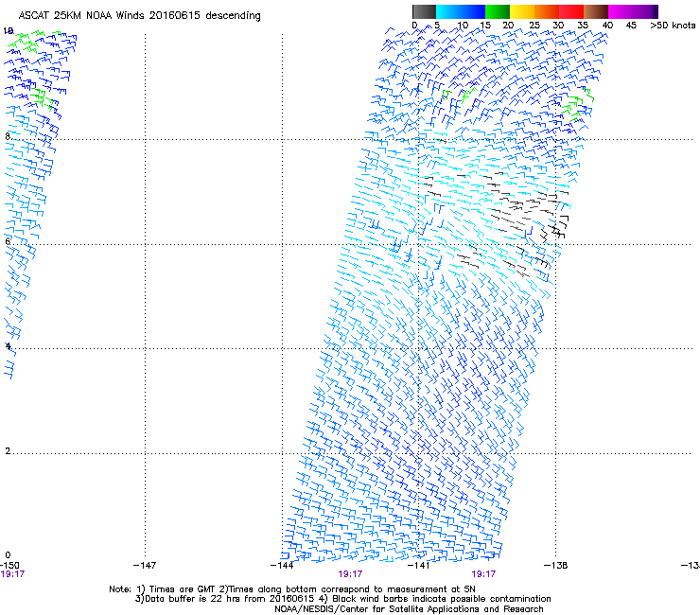Click the 'Data buffer is 22 hrs' note
This screenshot has width=700, height=615.
pos(224,599)
